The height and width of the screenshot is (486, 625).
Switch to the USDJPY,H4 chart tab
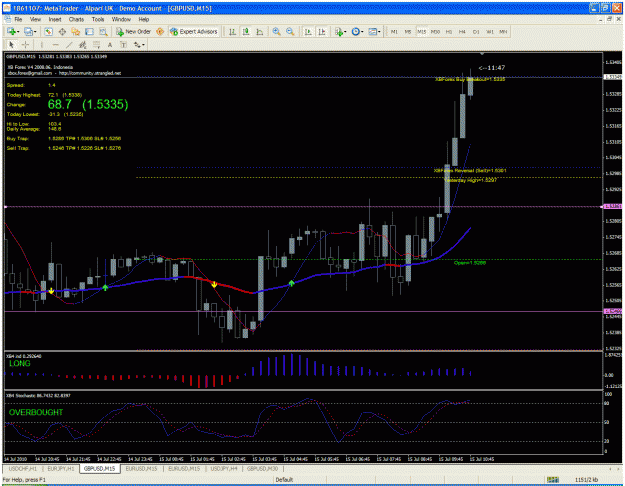pos(224,468)
